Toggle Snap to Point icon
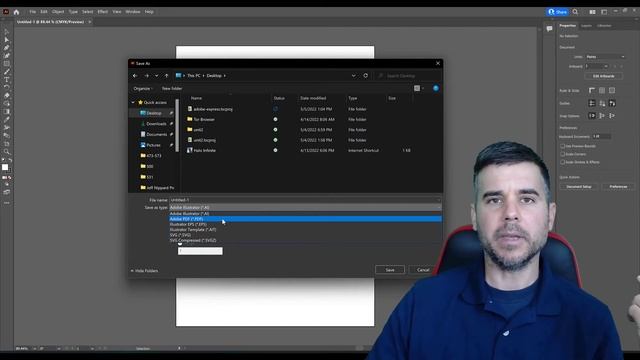The height and width of the screenshot is (360, 640). pyautogui.click(x=592, y=116)
